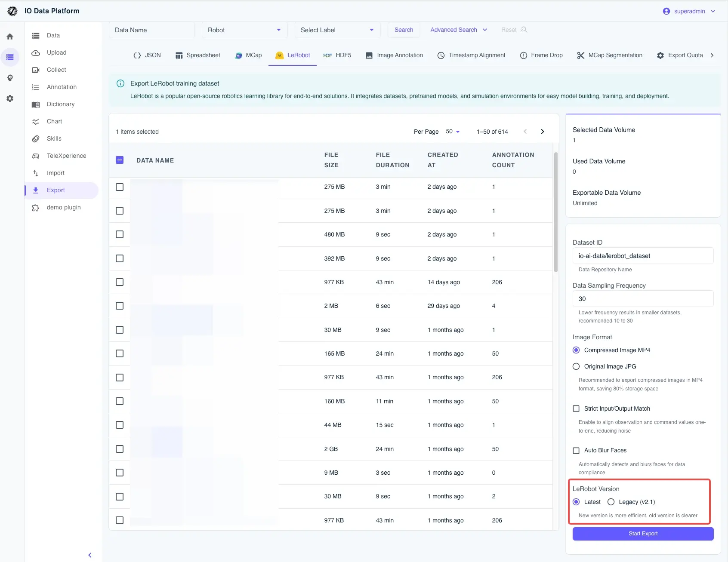
Task: Select the Upload cloud icon in sidebar
Action: coord(36,52)
